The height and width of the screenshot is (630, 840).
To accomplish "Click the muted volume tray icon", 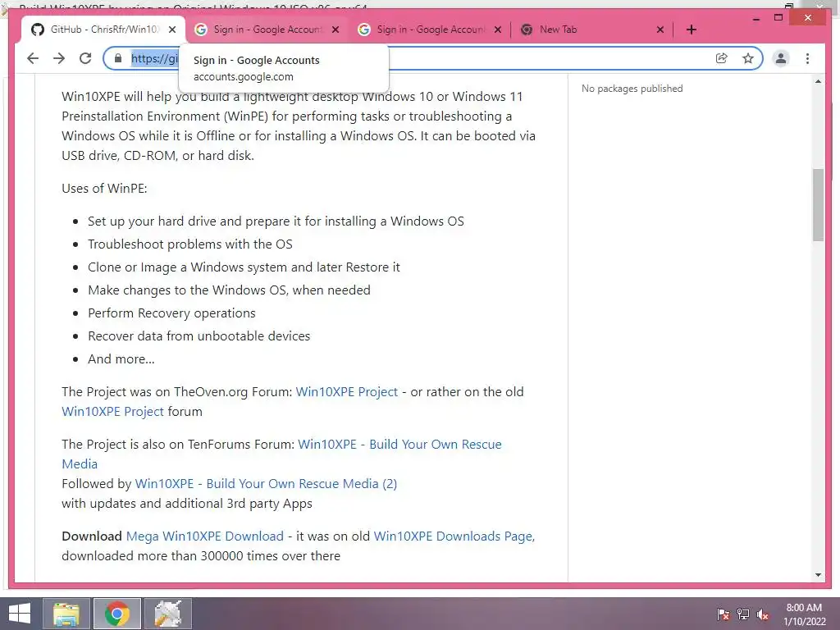I will [x=763, y=614].
